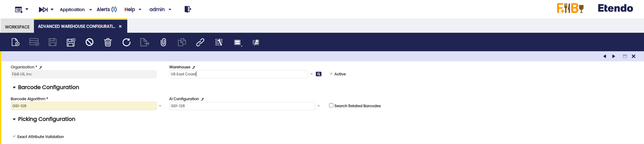Click the Save and Close icon
This screenshot has height=144, width=644.
tap(71, 42)
